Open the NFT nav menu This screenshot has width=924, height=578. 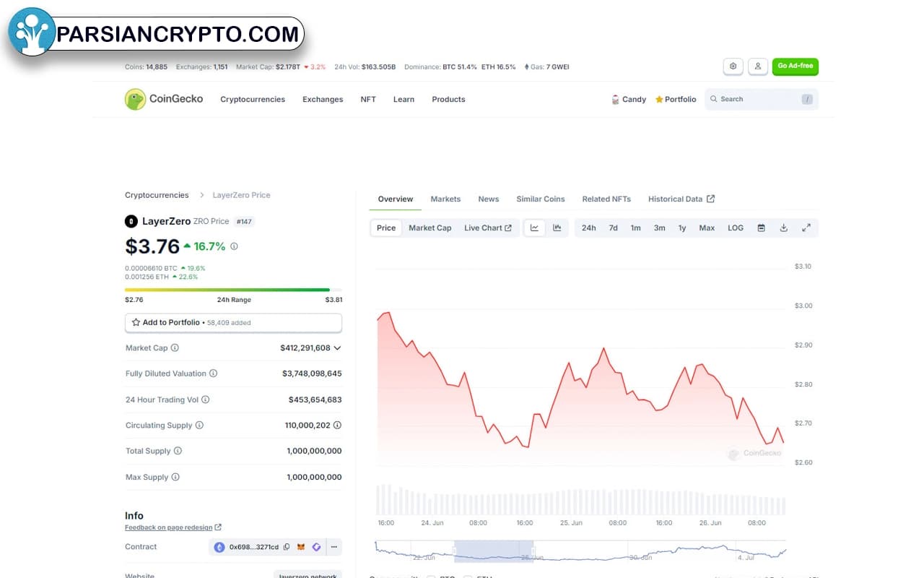pos(368,100)
